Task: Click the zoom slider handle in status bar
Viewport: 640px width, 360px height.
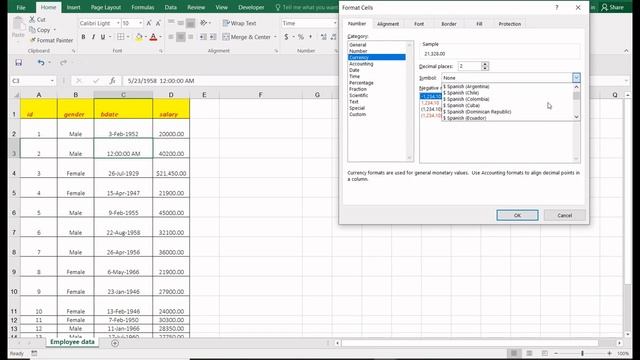Action: pos(582,353)
